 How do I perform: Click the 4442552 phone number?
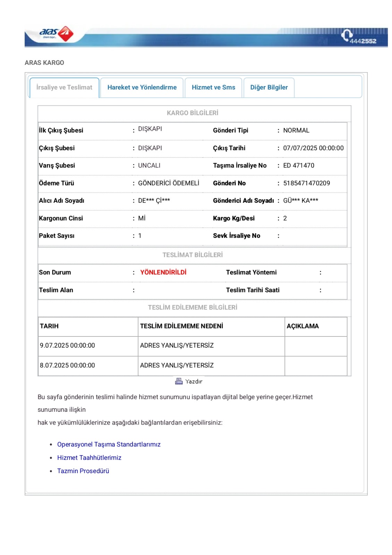[x=363, y=41]
